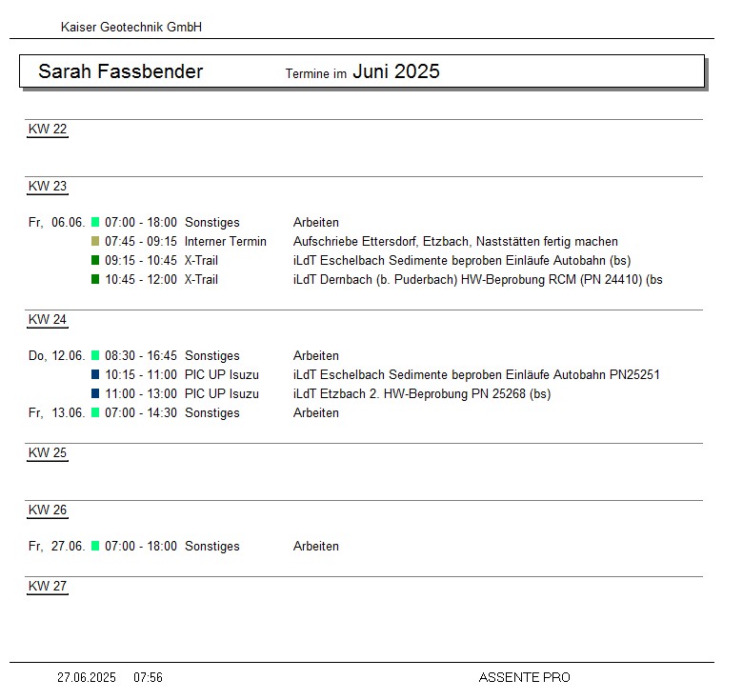This screenshot has width=743, height=700.
Task: Click the green square at 09:15 X-Trail entry
Action: pos(95,260)
